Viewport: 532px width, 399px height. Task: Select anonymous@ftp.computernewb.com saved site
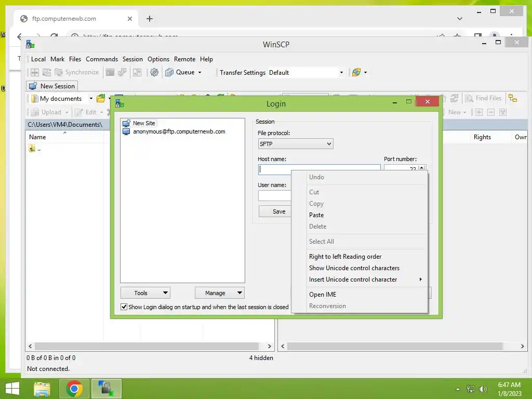174,131
